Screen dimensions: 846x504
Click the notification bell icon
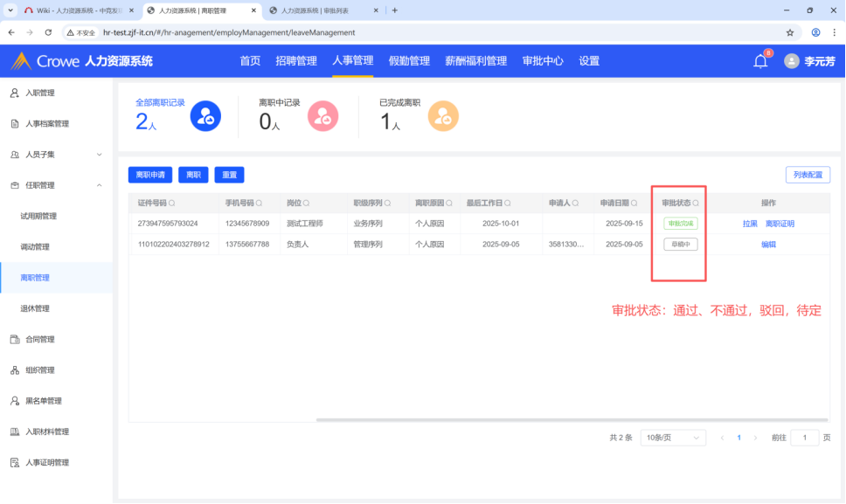click(760, 61)
